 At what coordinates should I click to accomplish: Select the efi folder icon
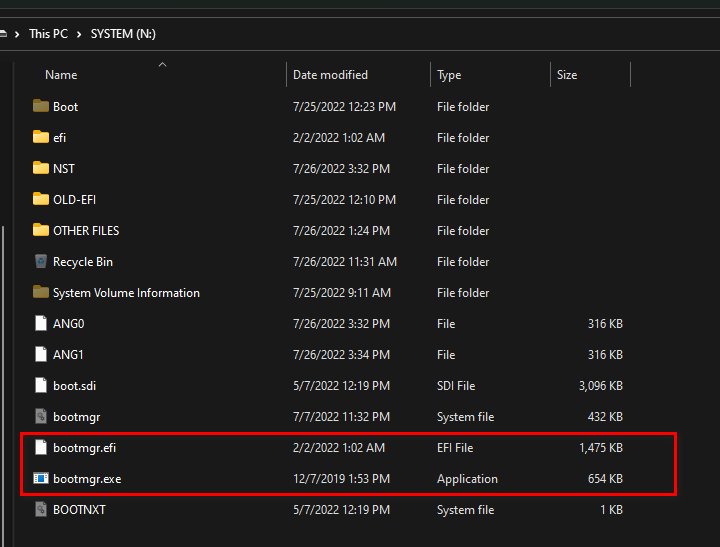coord(41,137)
